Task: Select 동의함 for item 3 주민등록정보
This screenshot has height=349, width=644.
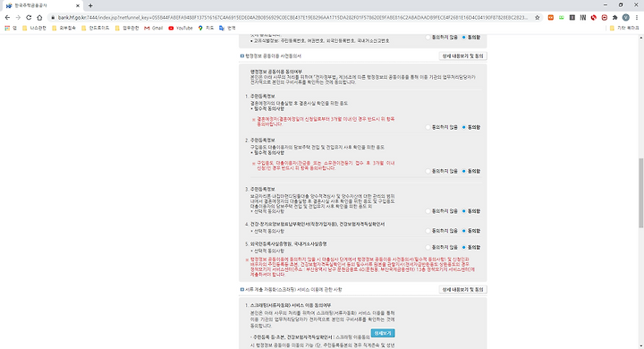Action: pos(463,211)
